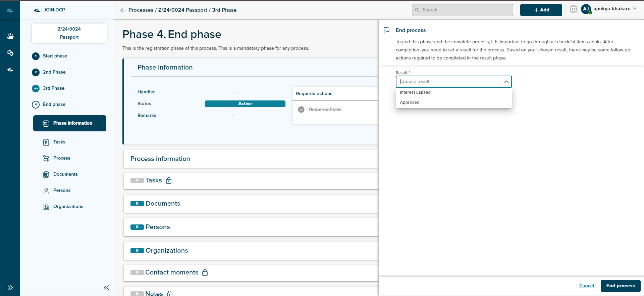The image size is (644, 296).
Task: Click the settings gear icon in top bar
Action: [x=573, y=9]
